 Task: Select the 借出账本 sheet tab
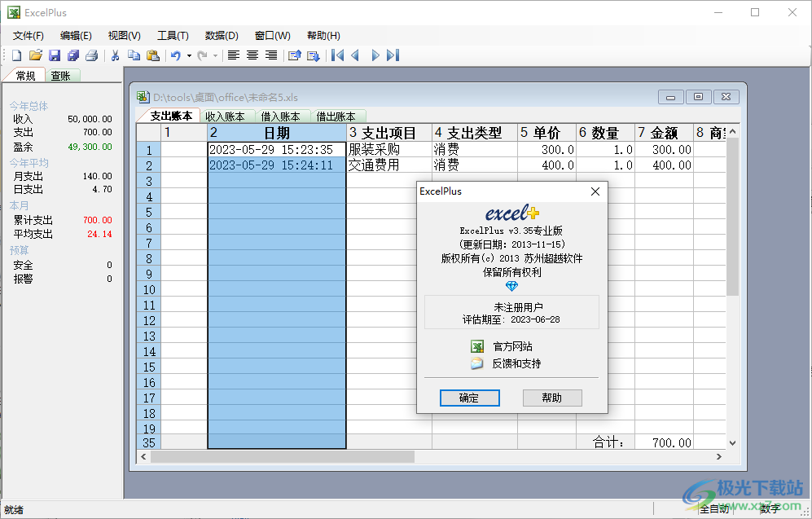pos(336,117)
